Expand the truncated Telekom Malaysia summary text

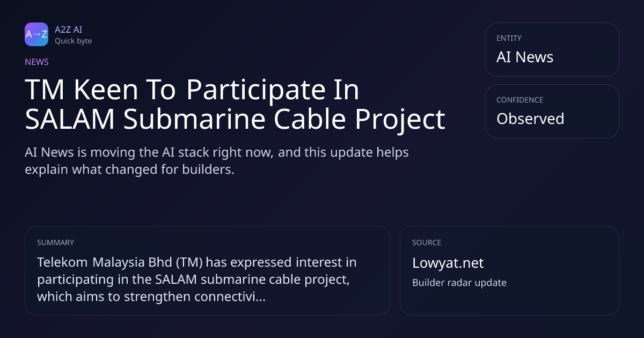[196, 280]
